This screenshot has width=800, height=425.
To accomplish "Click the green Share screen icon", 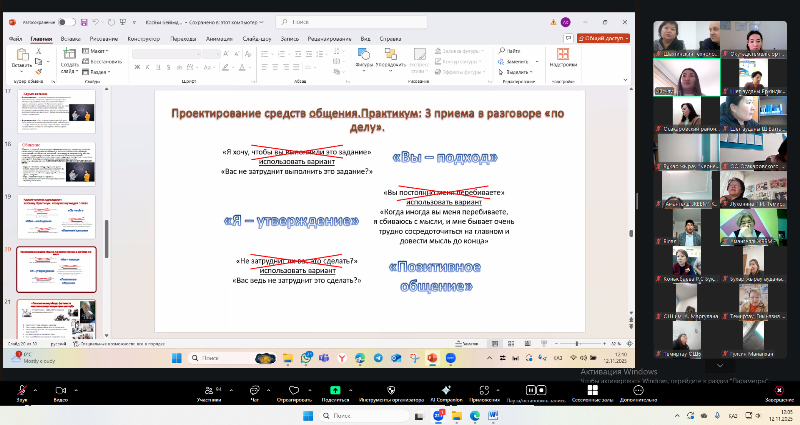I will 335,389.
